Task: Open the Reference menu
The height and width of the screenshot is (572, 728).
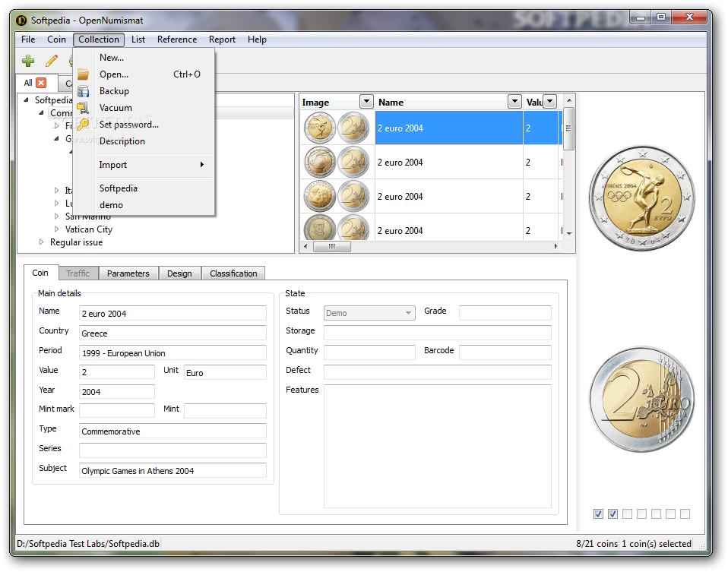Action: pyautogui.click(x=177, y=40)
